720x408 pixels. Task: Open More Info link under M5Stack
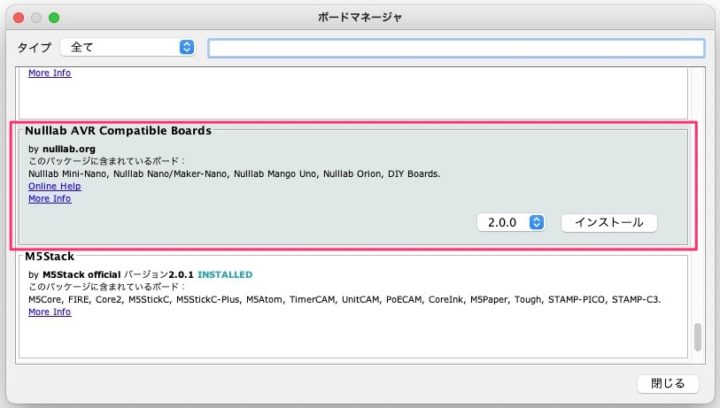tap(50, 311)
